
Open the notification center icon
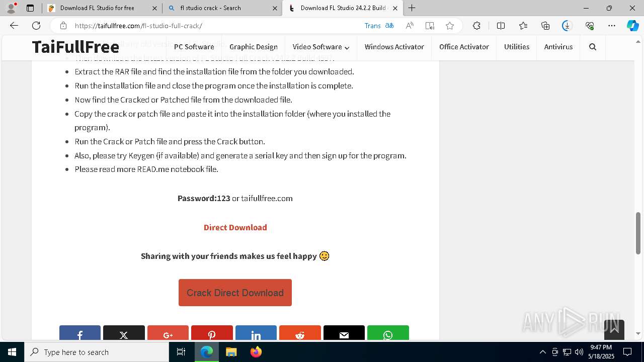[x=627, y=352]
